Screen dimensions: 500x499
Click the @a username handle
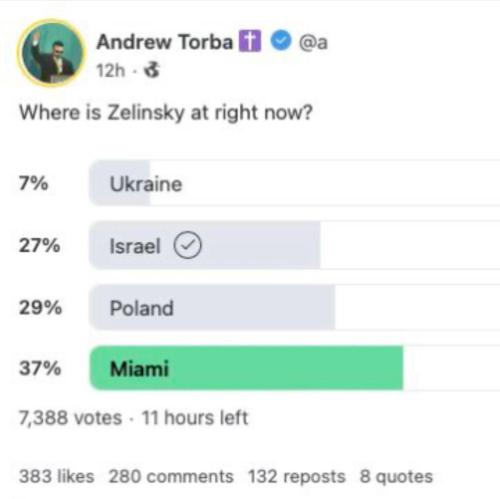313,42
